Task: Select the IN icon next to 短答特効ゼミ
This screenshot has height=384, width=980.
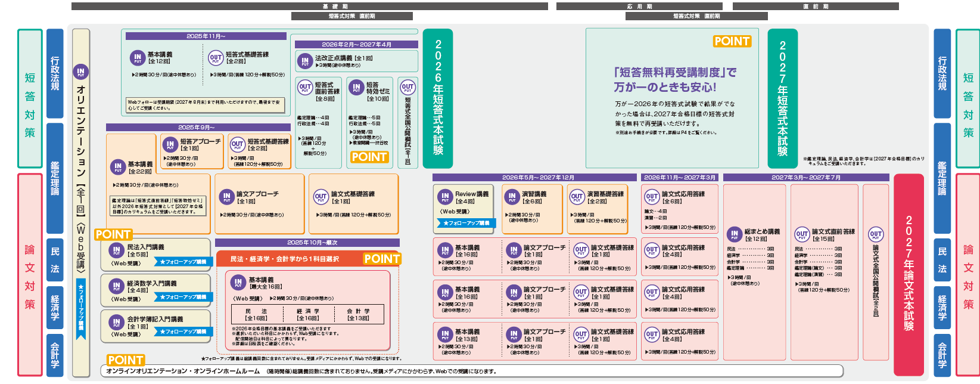Action: pyautogui.click(x=356, y=87)
